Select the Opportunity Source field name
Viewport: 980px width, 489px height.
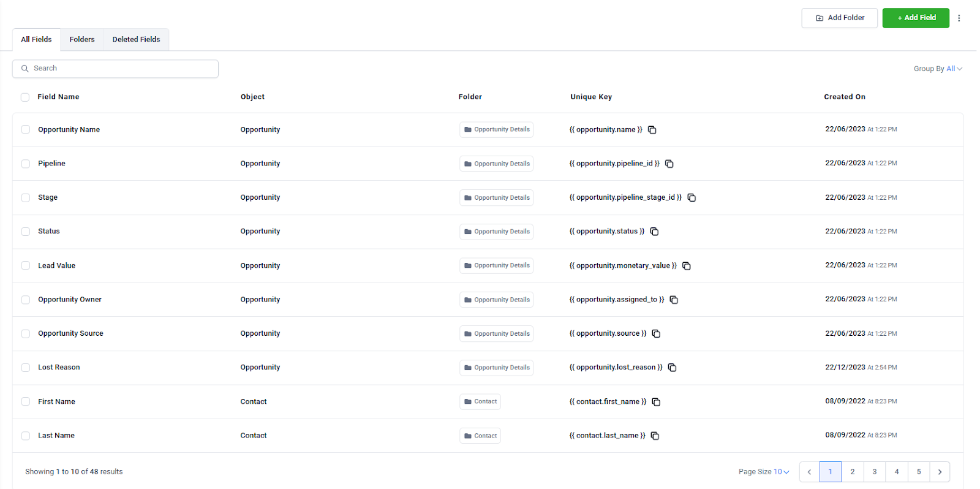(70, 333)
